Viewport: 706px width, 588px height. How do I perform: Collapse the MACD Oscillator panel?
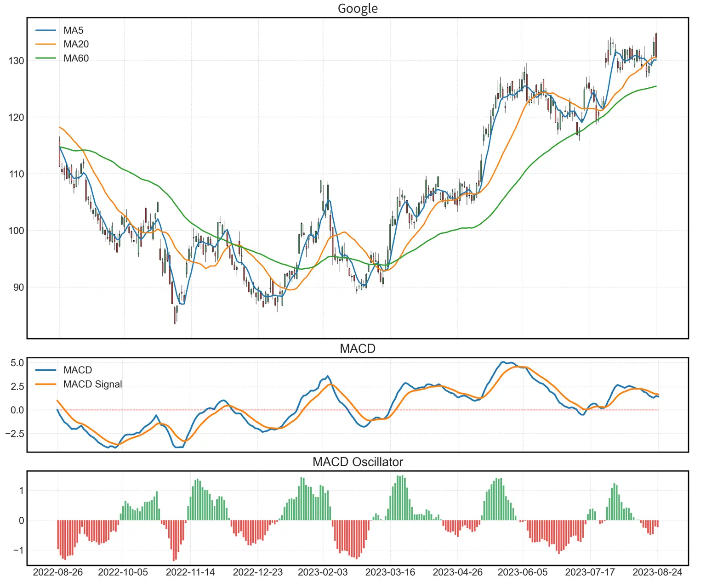coord(358,462)
